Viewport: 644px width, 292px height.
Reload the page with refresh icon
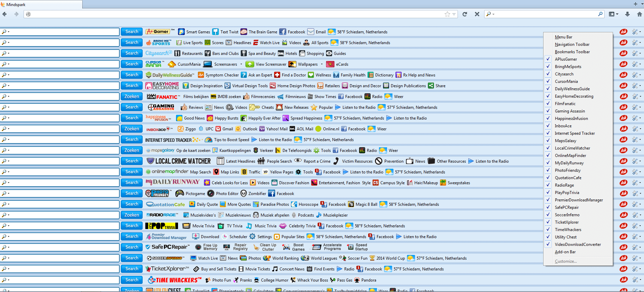tap(465, 14)
